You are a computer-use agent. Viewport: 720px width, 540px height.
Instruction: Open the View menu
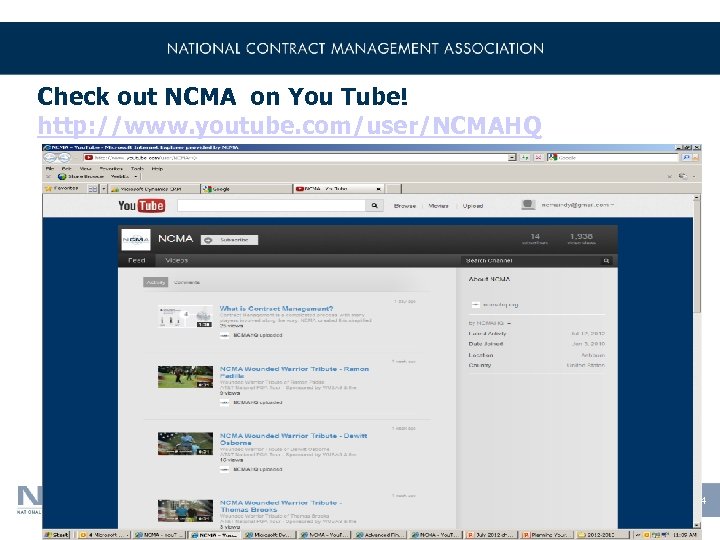[85, 169]
